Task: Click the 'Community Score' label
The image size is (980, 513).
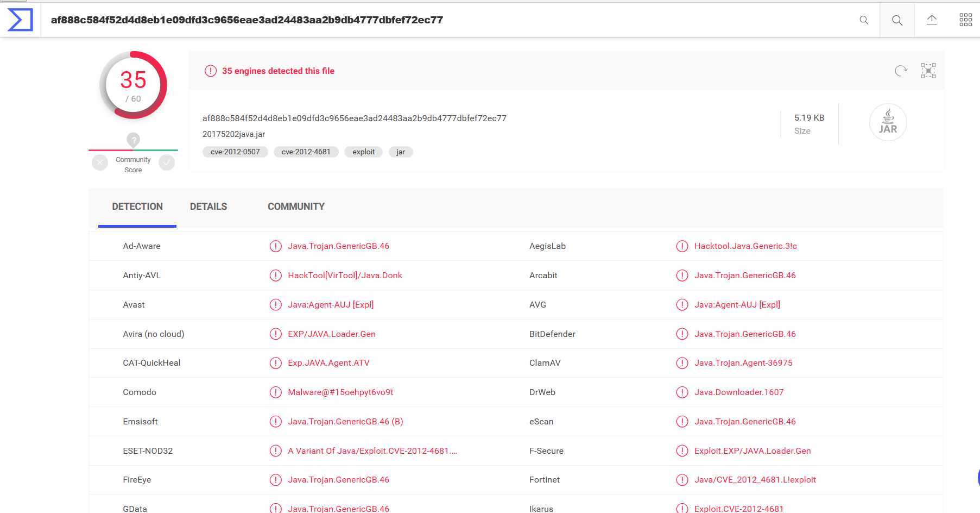Action: 133,165
